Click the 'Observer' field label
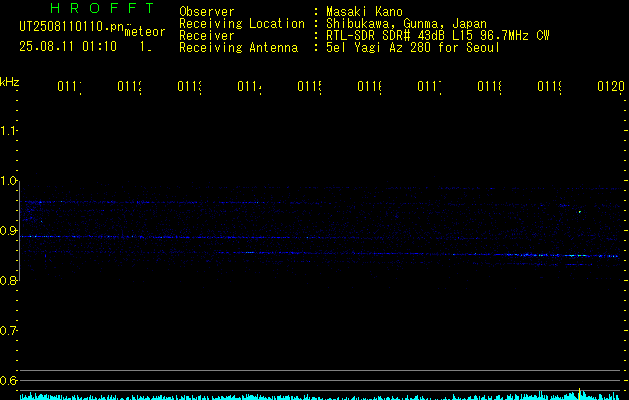 coord(207,12)
